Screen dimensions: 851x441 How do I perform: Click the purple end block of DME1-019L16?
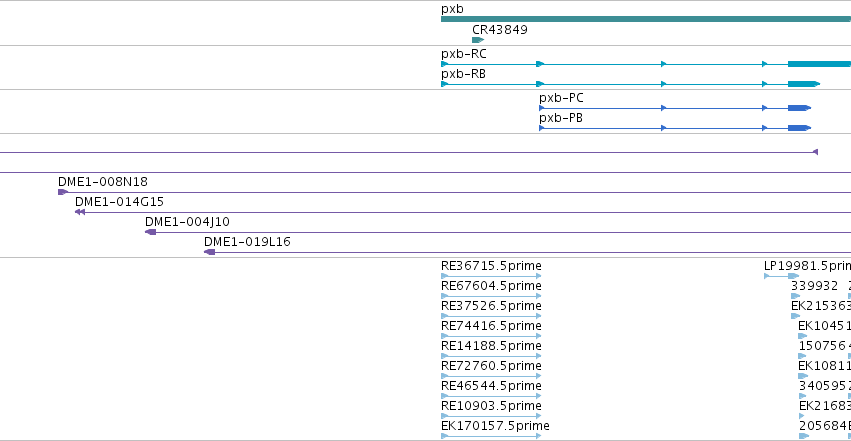click(x=209, y=252)
